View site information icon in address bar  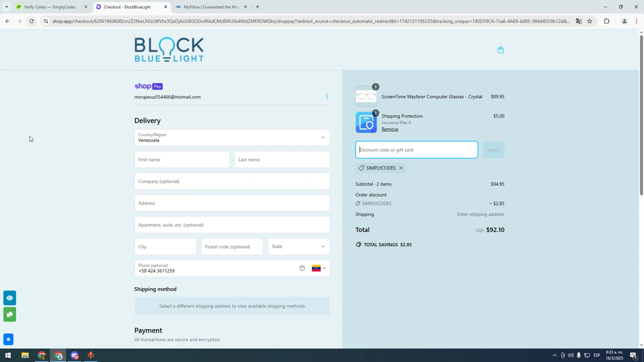tap(46, 21)
